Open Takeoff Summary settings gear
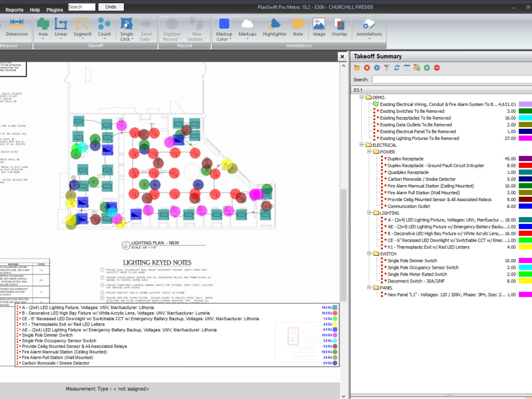The height and width of the screenshot is (399, 532). click(377, 68)
